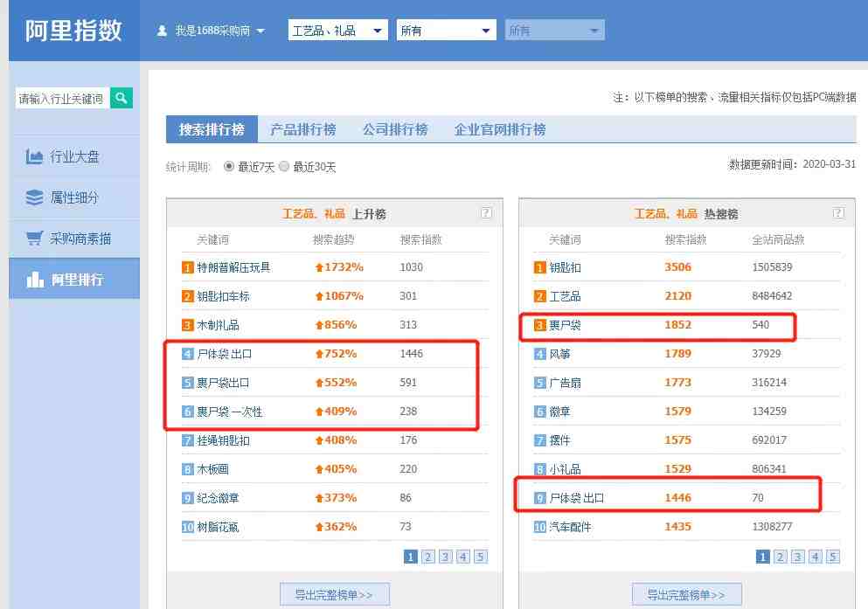Click keyword 纪念徽章
The width and height of the screenshot is (868, 609).
tap(219, 498)
